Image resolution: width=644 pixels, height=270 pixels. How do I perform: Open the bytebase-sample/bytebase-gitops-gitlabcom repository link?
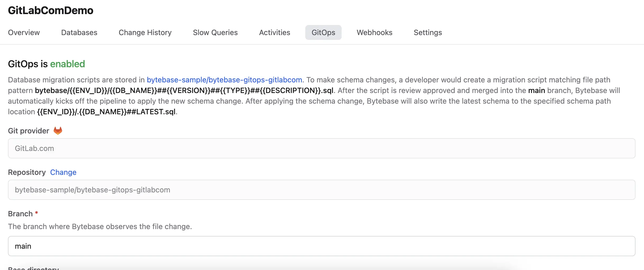point(224,79)
